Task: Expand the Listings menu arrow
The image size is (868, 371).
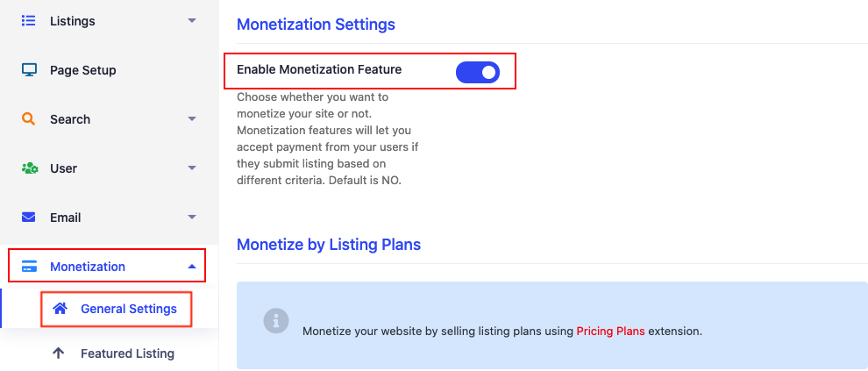Action: coord(191,20)
